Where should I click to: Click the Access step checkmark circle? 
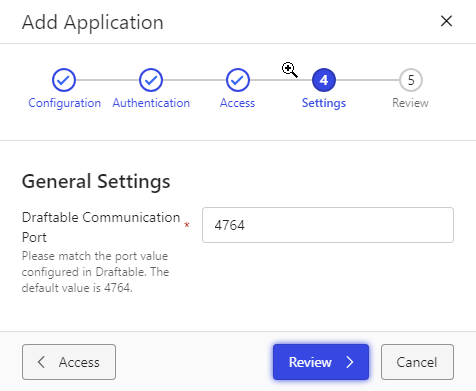(x=238, y=80)
